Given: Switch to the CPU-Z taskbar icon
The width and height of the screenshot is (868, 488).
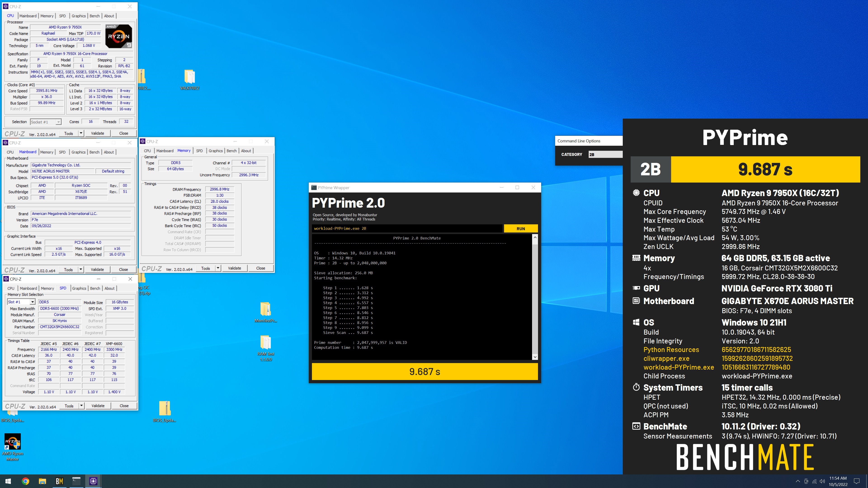Looking at the screenshot, I should (93, 481).
